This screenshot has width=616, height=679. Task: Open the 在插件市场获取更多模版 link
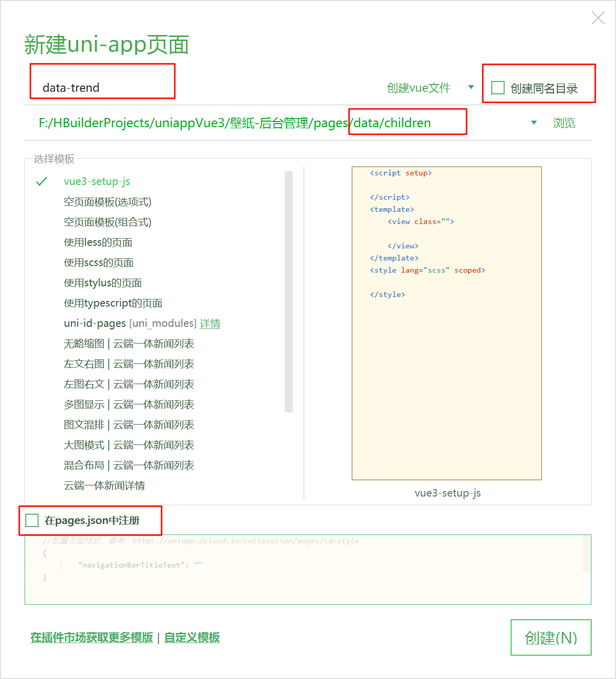pyautogui.click(x=92, y=637)
